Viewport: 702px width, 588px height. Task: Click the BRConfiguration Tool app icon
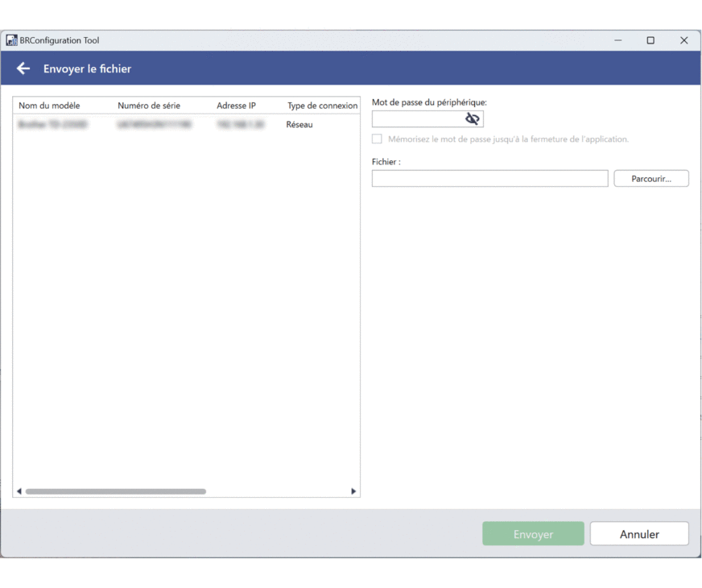(11, 40)
